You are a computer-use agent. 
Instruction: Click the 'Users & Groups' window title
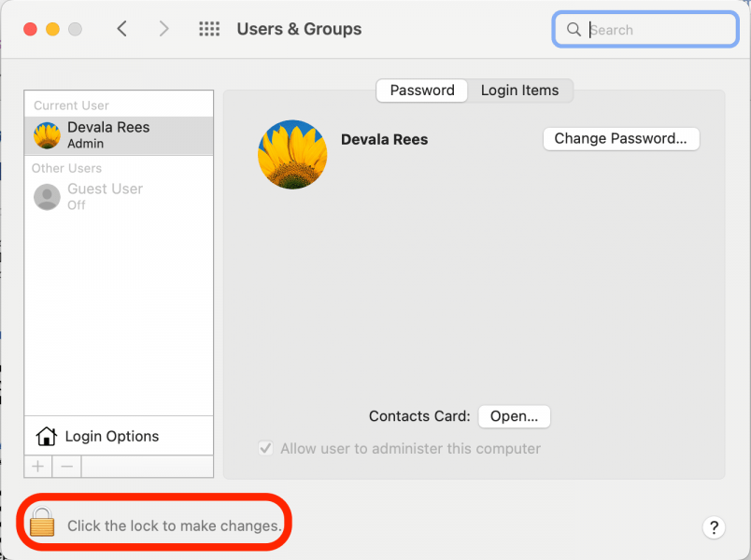point(299,29)
